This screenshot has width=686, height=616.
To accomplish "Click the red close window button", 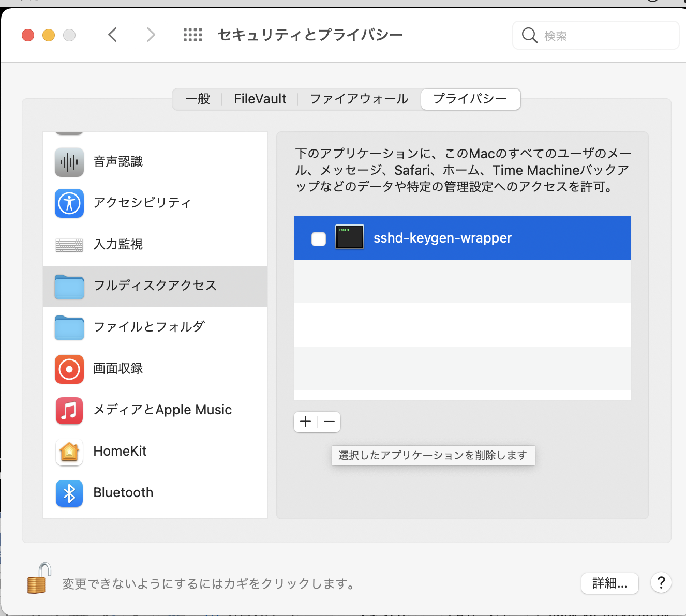I will point(28,35).
